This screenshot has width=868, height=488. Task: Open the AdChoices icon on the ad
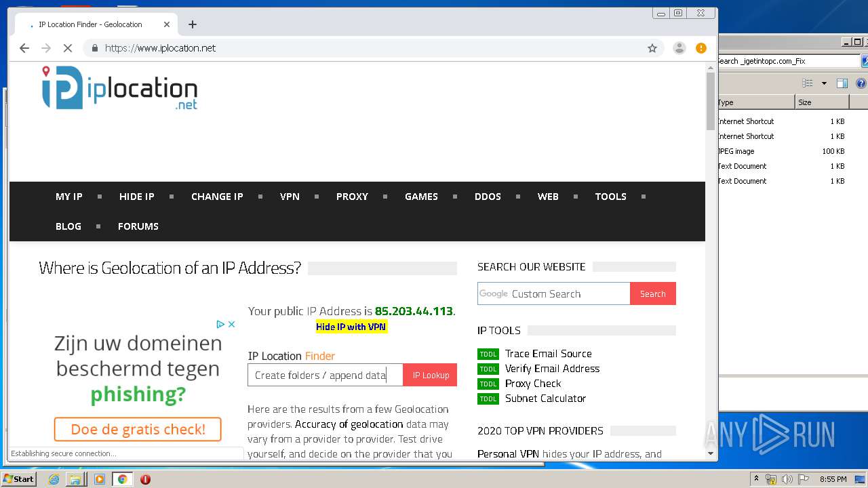tap(220, 324)
